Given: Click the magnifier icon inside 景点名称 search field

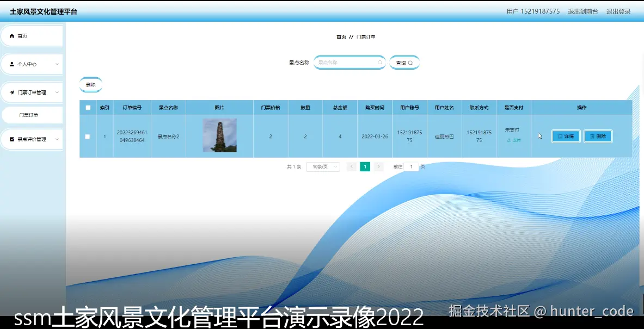Looking at the screenshot, I should [x=379, y=63].
